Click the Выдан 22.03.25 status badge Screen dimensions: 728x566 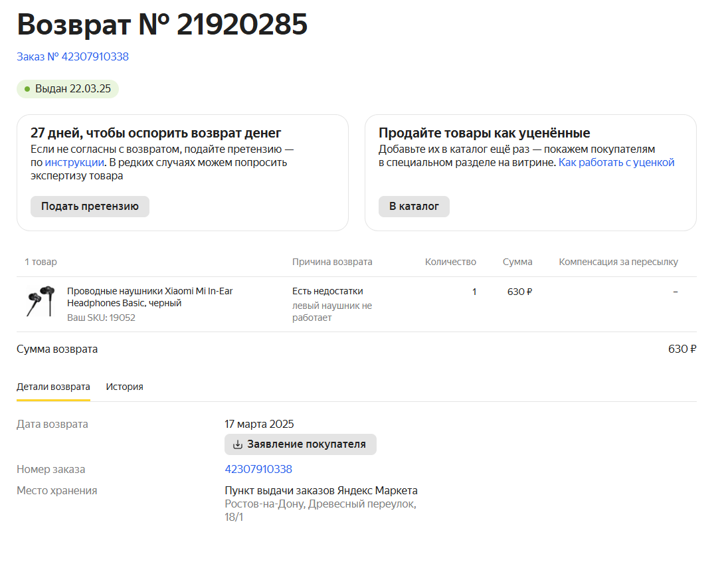click(68, 88)
